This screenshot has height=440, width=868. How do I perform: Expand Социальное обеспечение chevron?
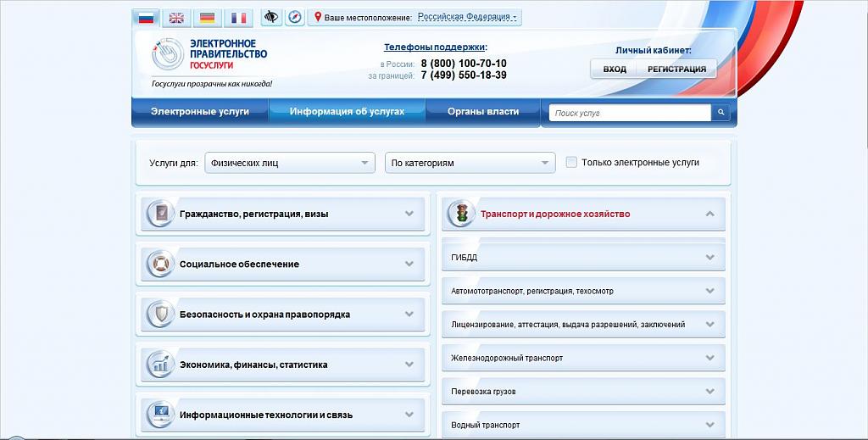(409, 264)
